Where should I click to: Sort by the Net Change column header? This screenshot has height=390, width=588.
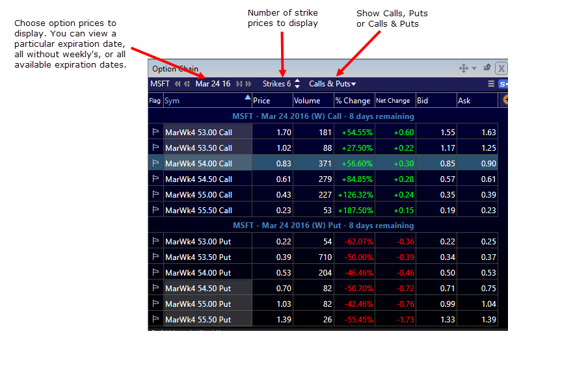(395, 100)
